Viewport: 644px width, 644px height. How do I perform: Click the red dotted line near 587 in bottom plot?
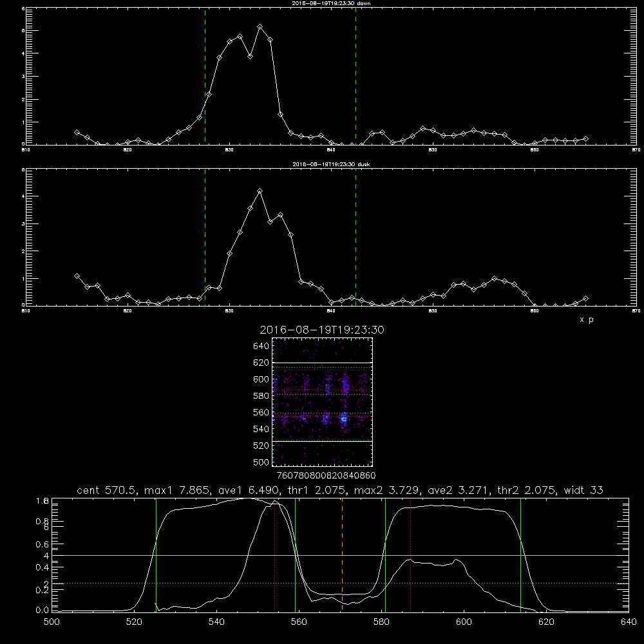410,555
